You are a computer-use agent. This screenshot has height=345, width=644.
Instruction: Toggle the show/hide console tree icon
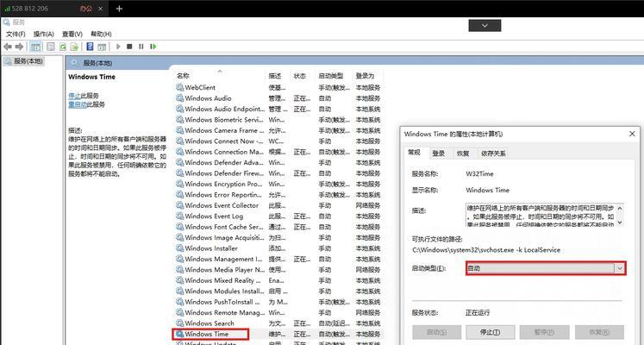coord(35,47)
